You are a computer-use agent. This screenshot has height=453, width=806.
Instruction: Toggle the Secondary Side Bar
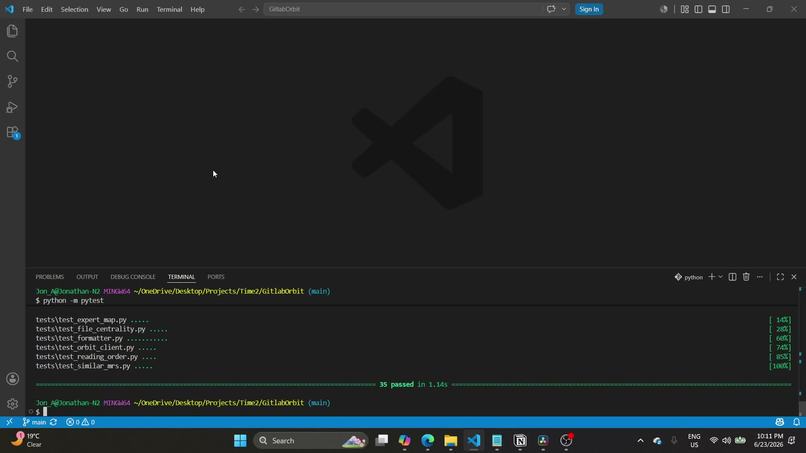726,9
